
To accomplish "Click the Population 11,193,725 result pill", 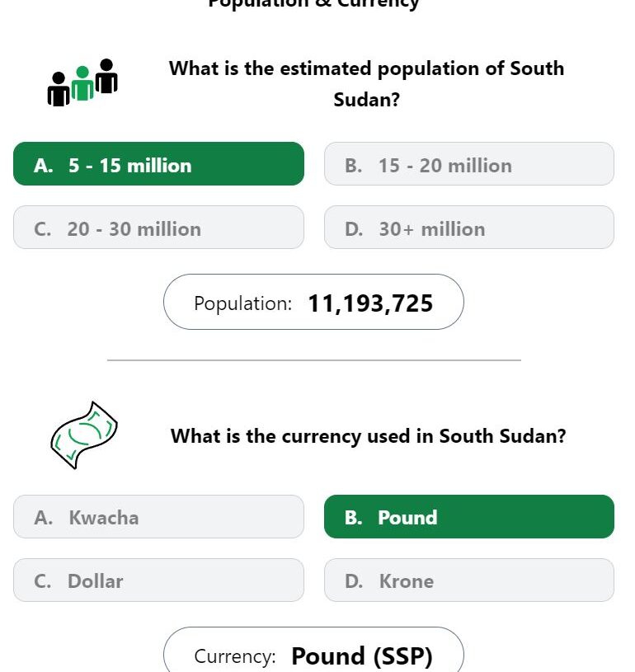I will 313,302.
